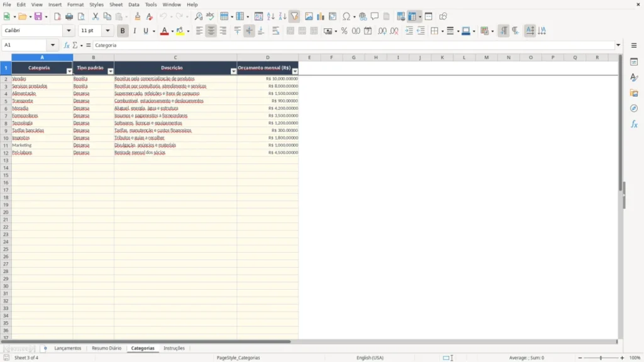Viewport: 644px width, 362px height.
Task: Open the sidebar Functions panel
Action: coord(634,124)
